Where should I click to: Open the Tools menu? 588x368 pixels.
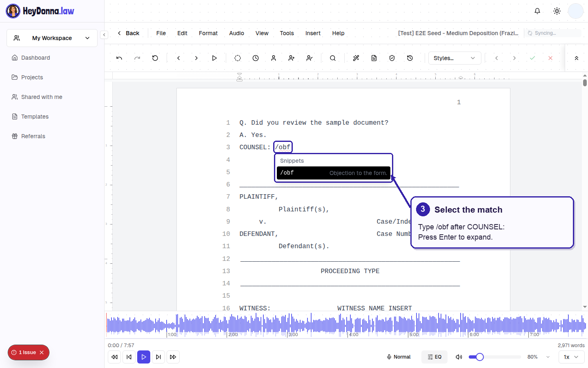287,33
